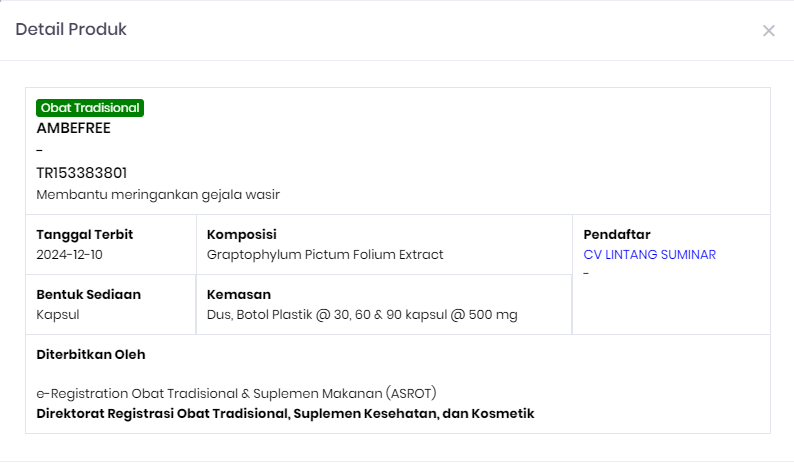Click the e-Registration (ASROT) line
Image resolution: width=794 pixels, height=472 pixels.
pos(236,393)
